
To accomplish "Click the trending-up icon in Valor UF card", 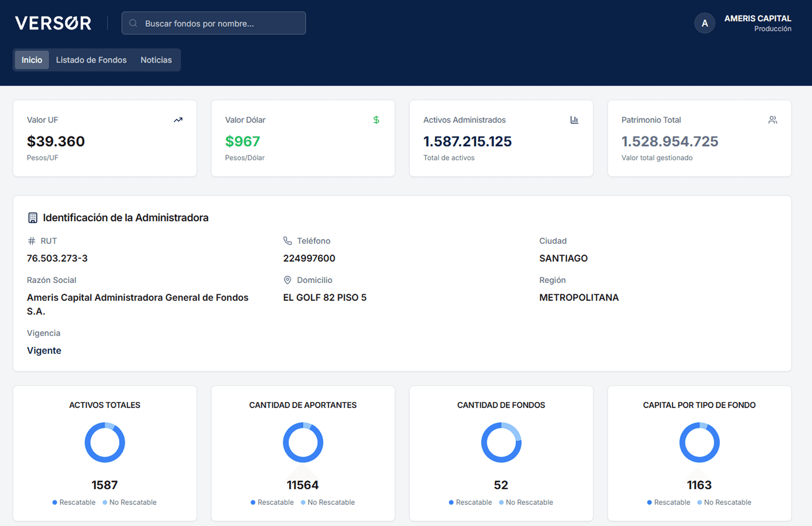I will 178,120.
